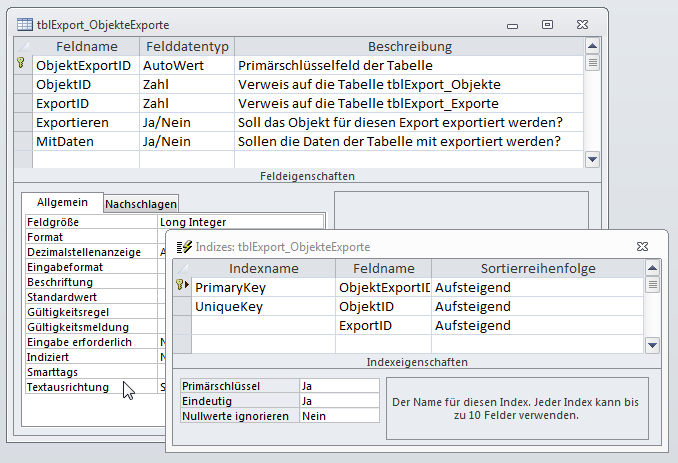The width and height of the screenshot is (678, 463).
Task: Click the Gültigkeitsregel property label
Action: [x=68, y=312]
